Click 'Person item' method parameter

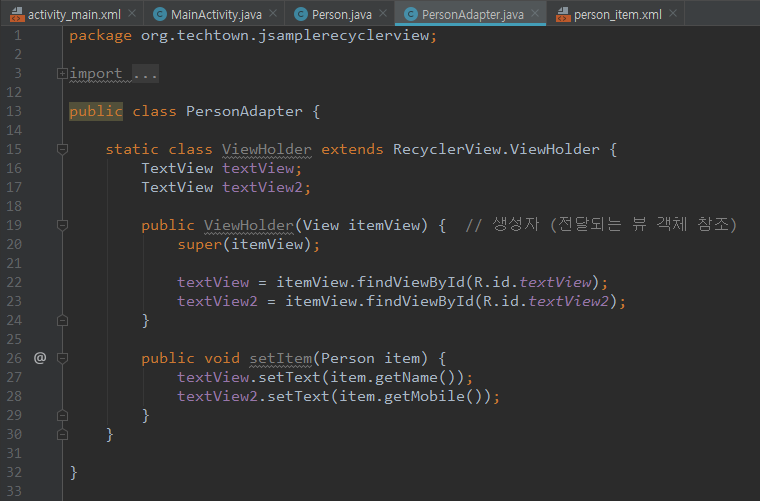pos(370,358)
